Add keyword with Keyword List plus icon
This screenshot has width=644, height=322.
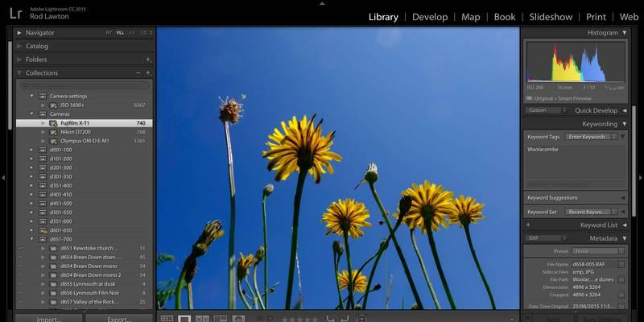[x=528, y=225]
